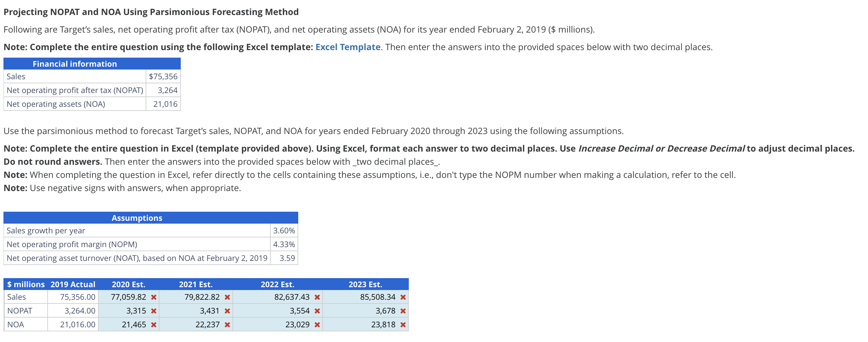868x342 pixels.
Task: Click the red X beside 2020 Est. Sales
Action: [154, 297]
